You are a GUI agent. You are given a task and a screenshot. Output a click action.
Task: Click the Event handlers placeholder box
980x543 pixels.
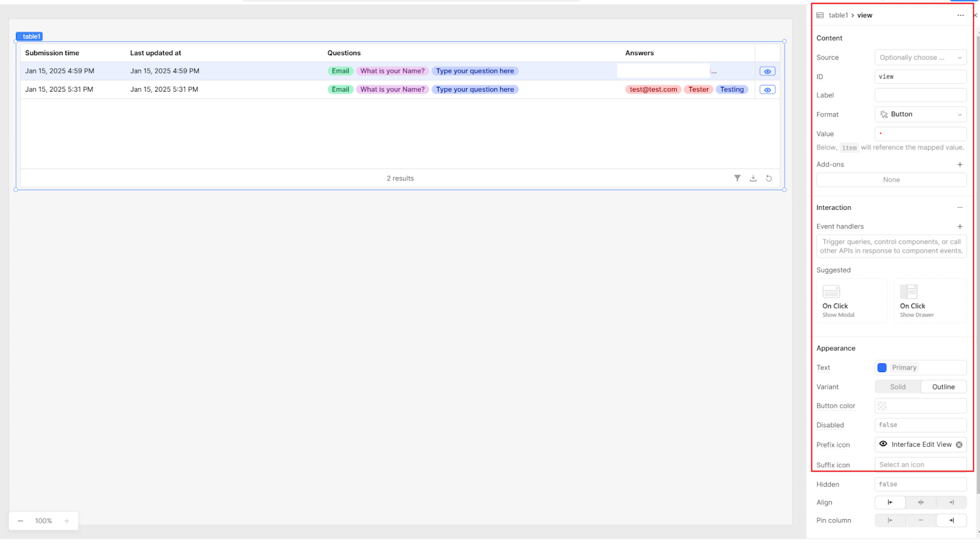coord(891,246)
